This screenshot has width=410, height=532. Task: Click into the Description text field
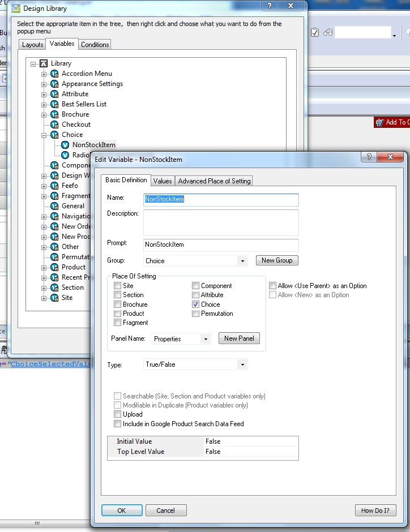click(221, 222)
